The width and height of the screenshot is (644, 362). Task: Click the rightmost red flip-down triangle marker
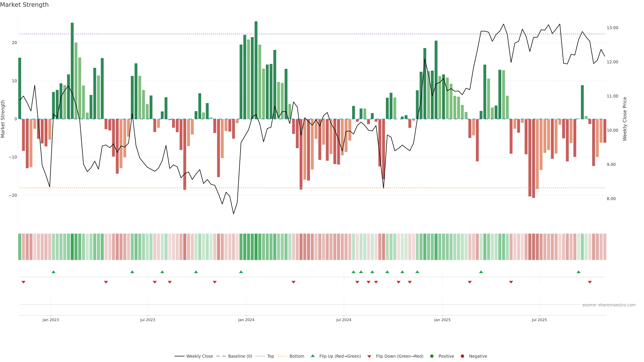click(590, 282)
